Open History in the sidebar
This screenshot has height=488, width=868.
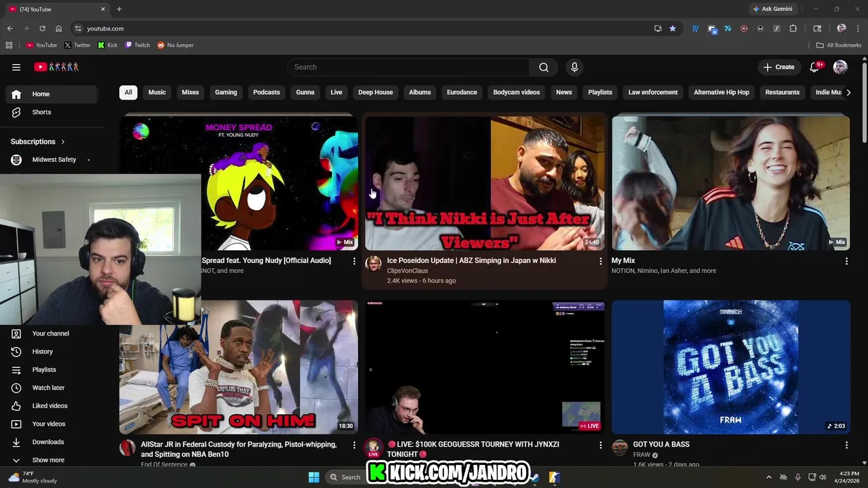click(51, 352)
